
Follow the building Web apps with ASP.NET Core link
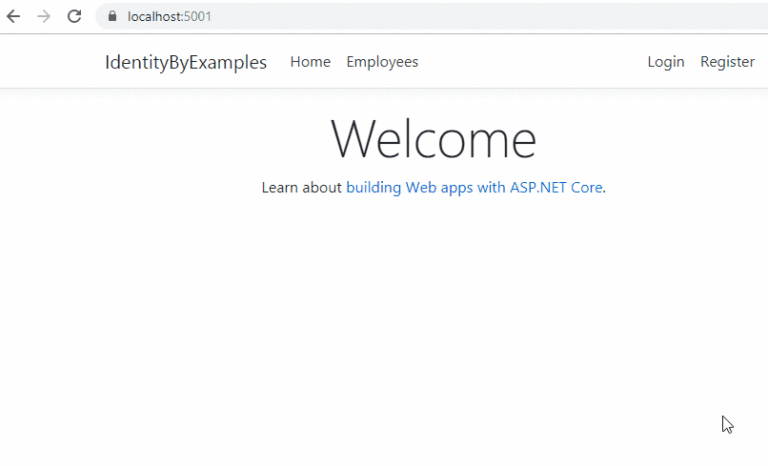pyautogui.click(x=474, y=187)
